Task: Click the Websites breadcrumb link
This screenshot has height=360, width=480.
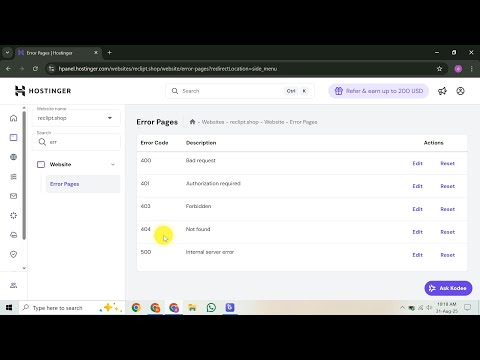Action: (x=213, y=122)
